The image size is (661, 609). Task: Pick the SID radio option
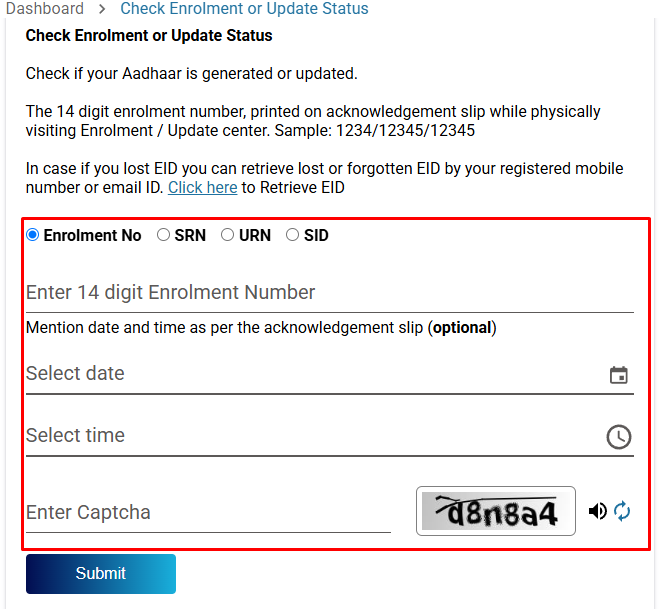pos(293,235)
